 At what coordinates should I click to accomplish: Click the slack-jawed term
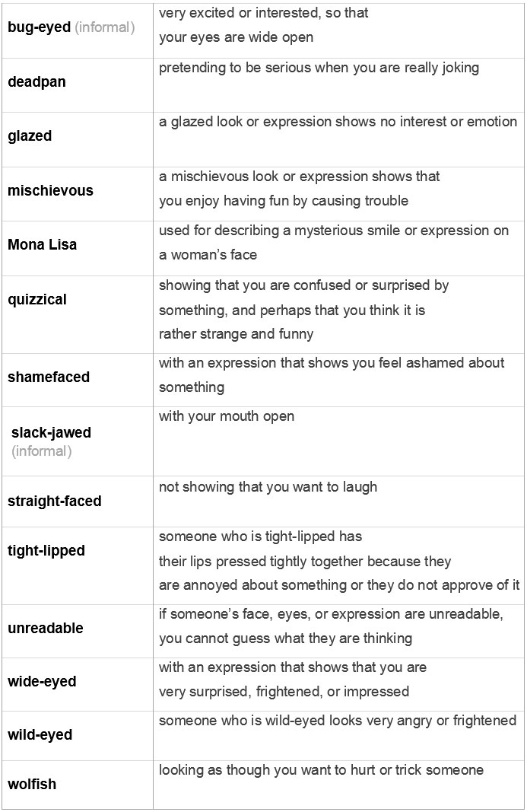(x=51, y=432)
